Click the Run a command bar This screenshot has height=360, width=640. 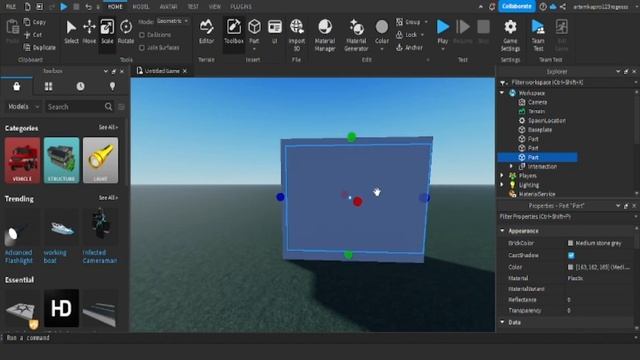[318, 338]
